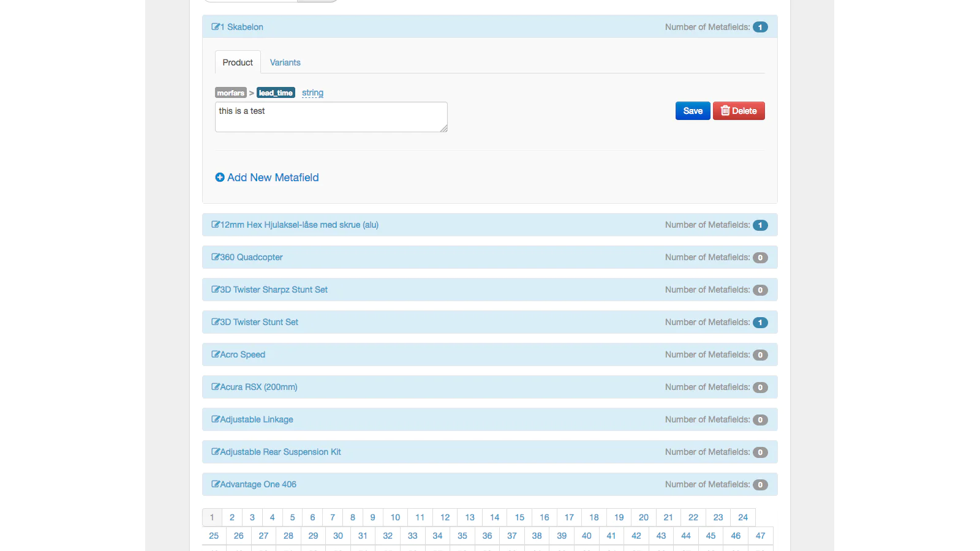Click metafield count badge for Acro Speed
This screenshot has height=551, width=980.
pyautogui.click(x=760, y=354)
